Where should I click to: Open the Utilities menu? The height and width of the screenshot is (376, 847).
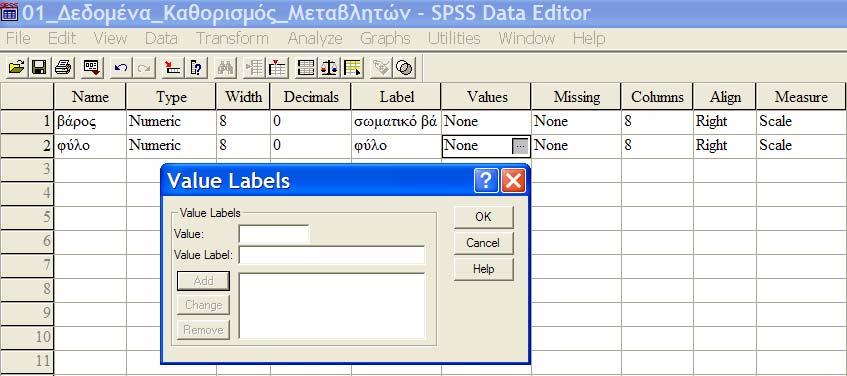click(x=454, y=38)
